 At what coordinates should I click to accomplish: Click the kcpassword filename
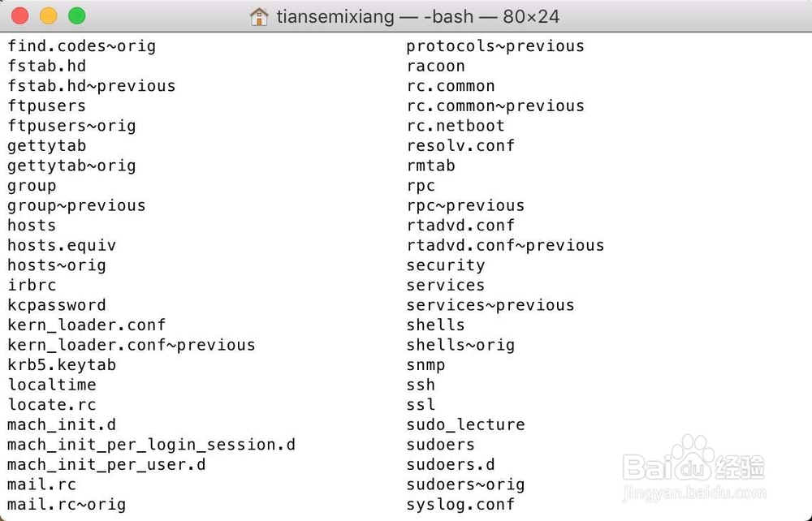57,305
